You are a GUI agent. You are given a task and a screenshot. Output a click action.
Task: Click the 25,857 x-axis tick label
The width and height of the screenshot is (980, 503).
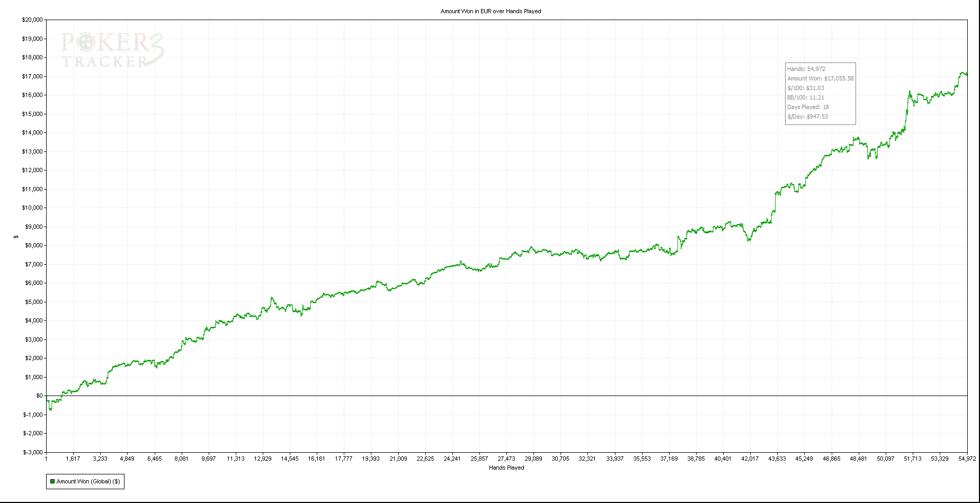(x=479, y=459)
